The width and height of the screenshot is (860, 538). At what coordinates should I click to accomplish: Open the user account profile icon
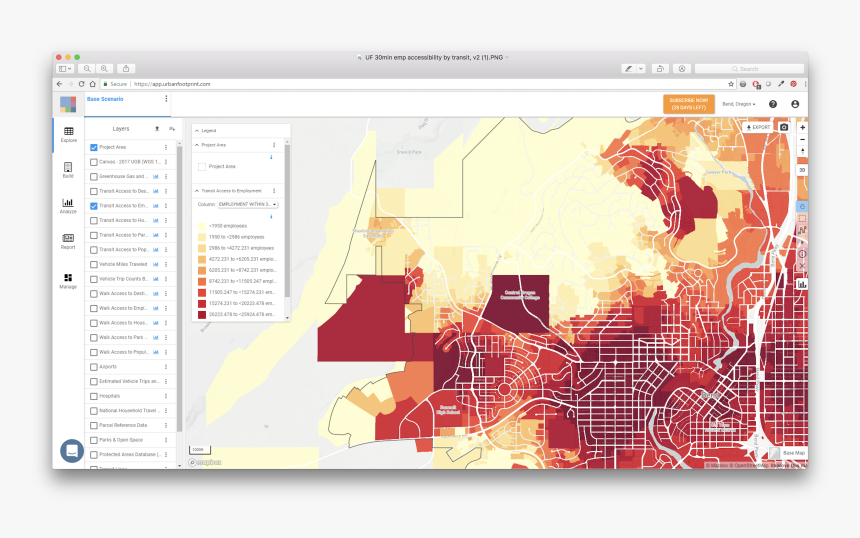click(795, 104)
